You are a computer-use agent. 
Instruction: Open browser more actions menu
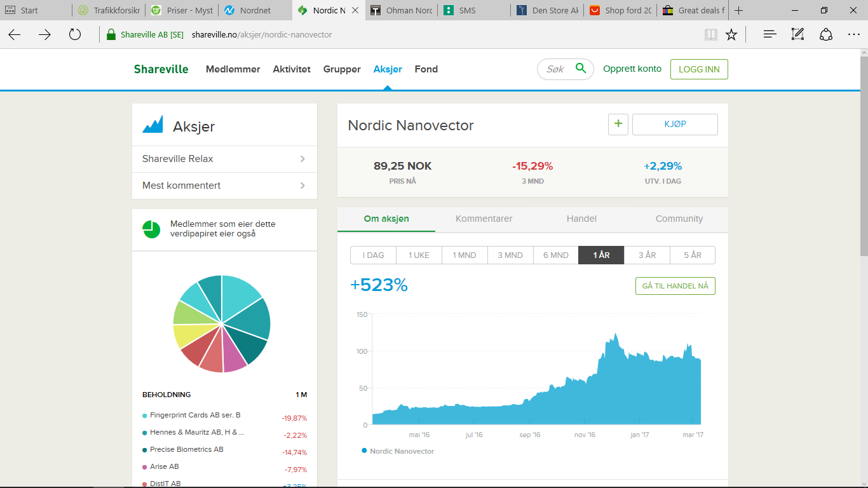[853, 34]
